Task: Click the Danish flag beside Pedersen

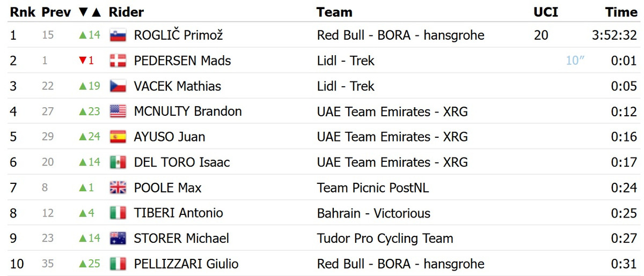Action: pos(118,61)
